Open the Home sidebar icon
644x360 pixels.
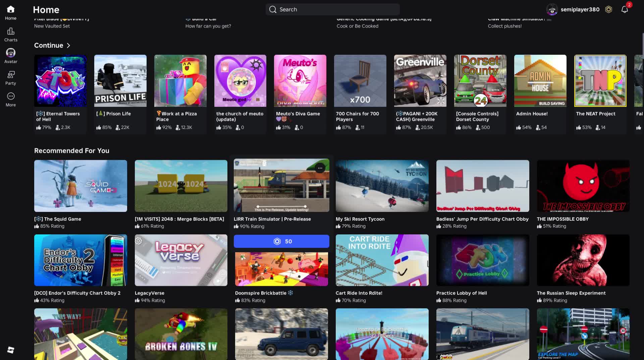(11, 9)
